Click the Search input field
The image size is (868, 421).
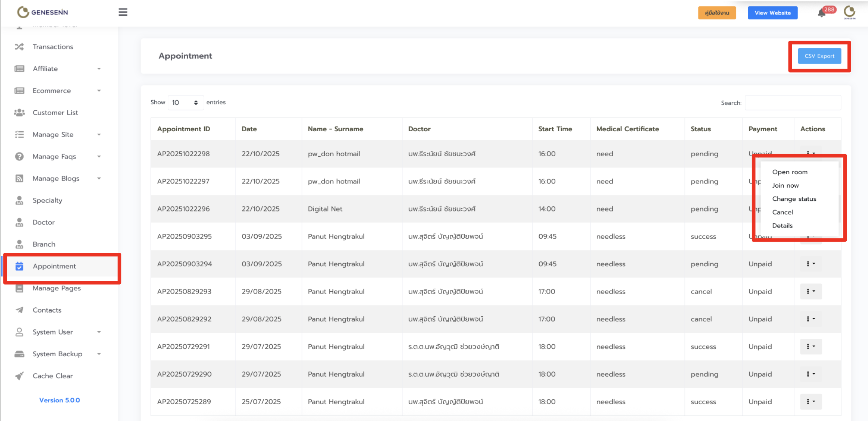tap(793, 103)
